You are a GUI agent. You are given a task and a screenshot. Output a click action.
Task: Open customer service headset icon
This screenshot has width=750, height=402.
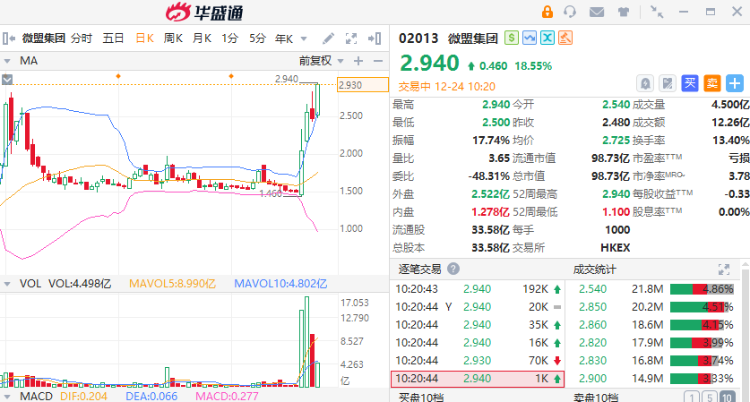click(x=570, y=11)
